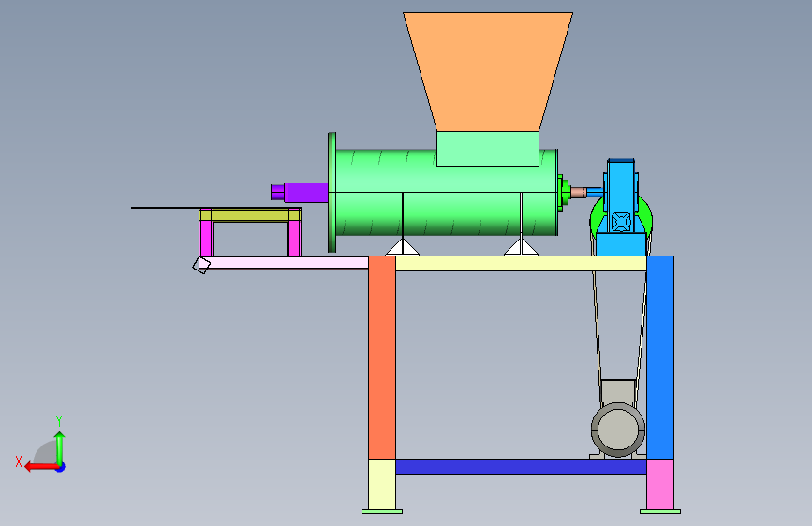Select the light green hopper neck
The width and height of the screenshot is (812, 526).
(x=487, y=149)
